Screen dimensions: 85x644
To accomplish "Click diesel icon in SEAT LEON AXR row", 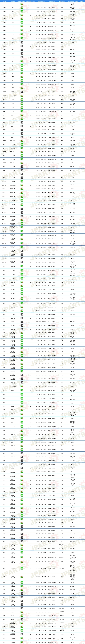I will [x=22, y=137].
